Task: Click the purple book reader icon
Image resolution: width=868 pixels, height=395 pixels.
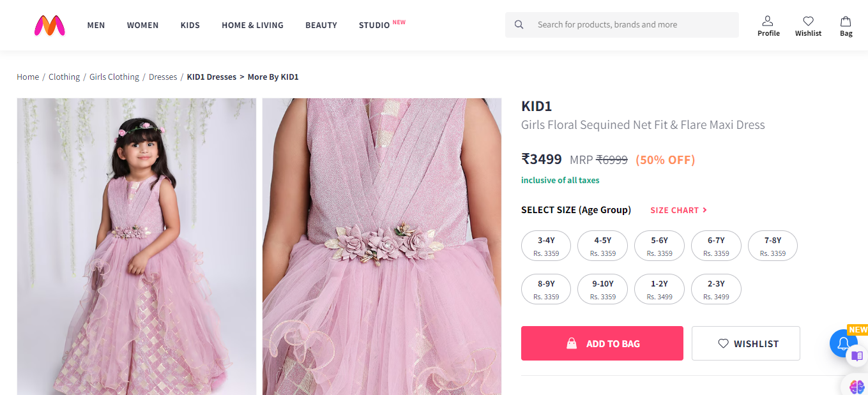Action: coord(857,356)
